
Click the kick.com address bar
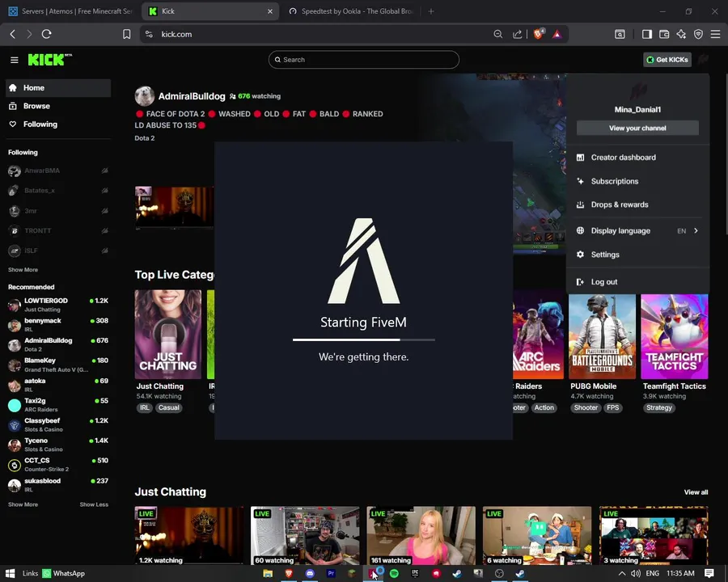coord(320,34)
